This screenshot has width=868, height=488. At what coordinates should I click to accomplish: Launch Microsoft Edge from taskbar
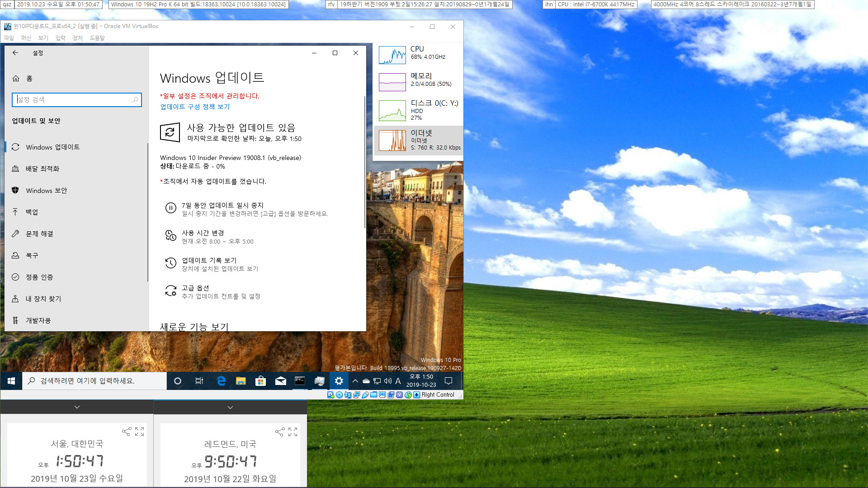[x=221, y=381]
